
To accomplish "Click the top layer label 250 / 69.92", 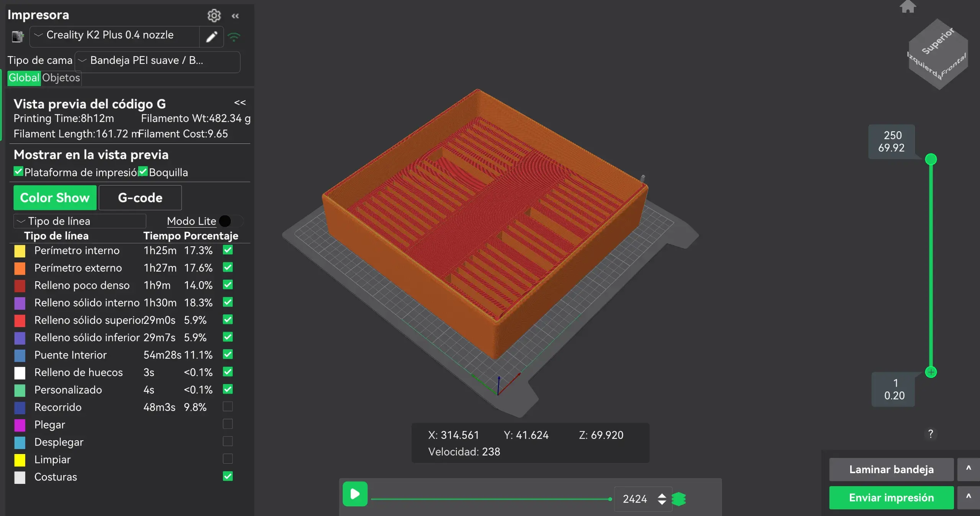I will tap(892, 142).
